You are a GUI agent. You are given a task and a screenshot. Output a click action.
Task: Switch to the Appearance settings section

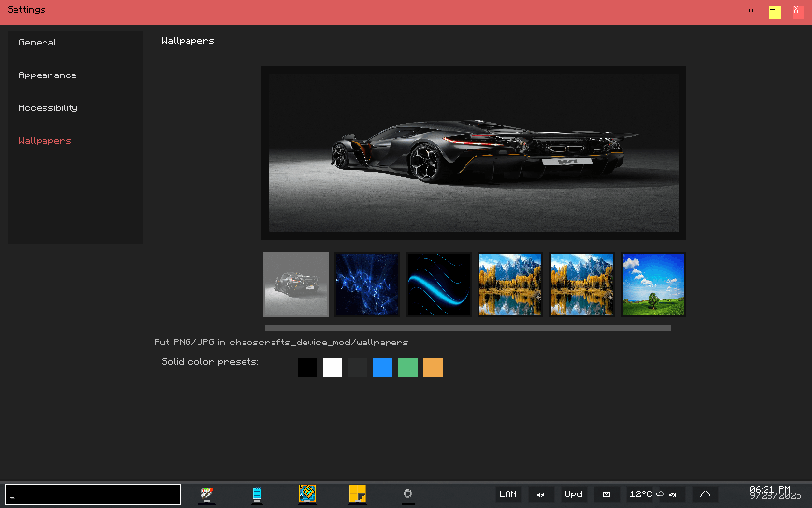[x=48, y=75]
